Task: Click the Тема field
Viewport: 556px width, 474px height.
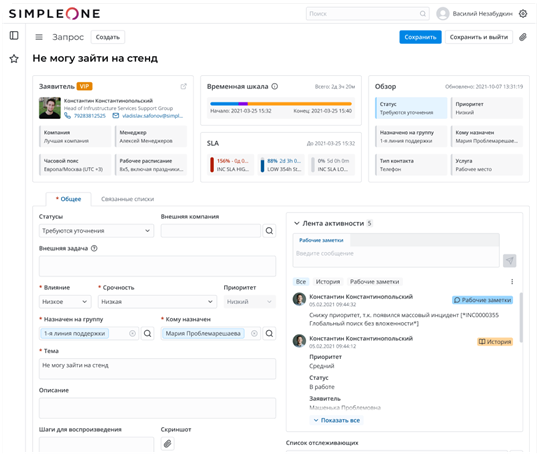Action: coord(157,369)
